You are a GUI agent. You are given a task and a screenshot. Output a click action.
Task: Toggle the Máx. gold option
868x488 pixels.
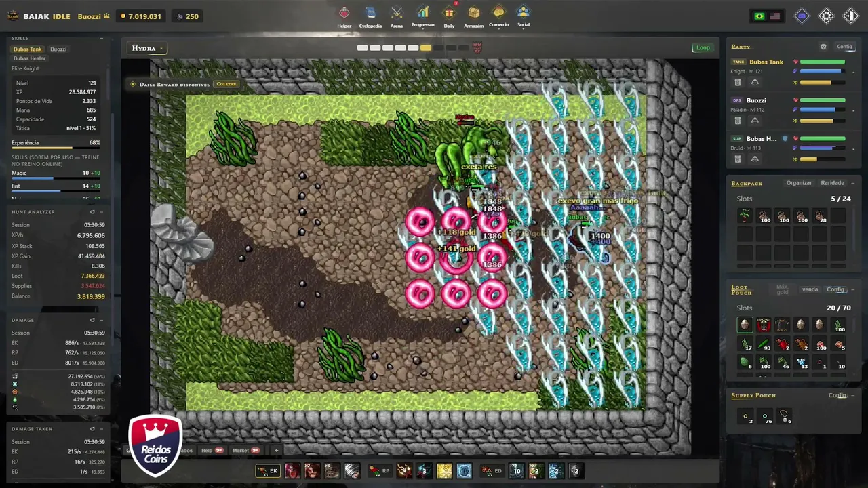(x=782, y=289)
